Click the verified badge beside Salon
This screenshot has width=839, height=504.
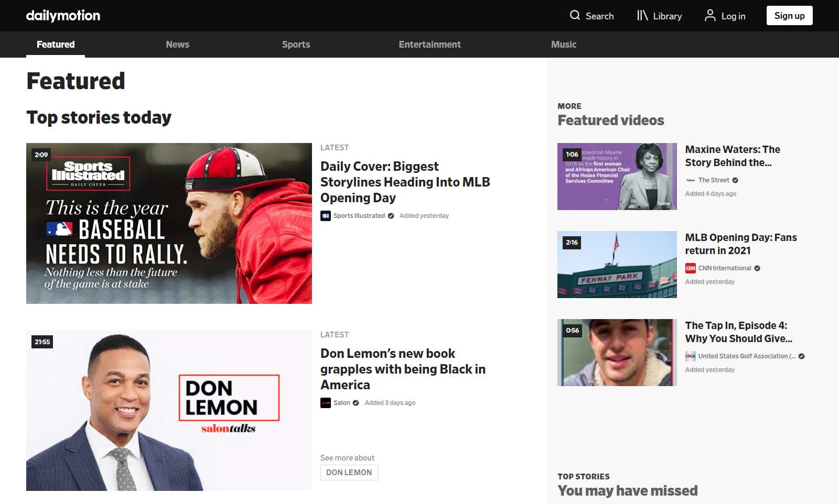(356, 403)
